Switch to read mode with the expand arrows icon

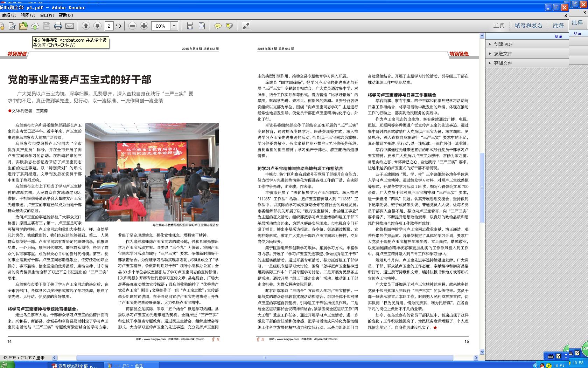click(x=246, y=26)
